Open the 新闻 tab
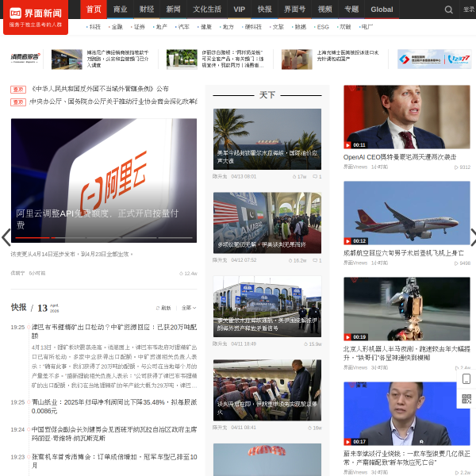The height and width of the screenshot is (476, 476). pos(174,10)
